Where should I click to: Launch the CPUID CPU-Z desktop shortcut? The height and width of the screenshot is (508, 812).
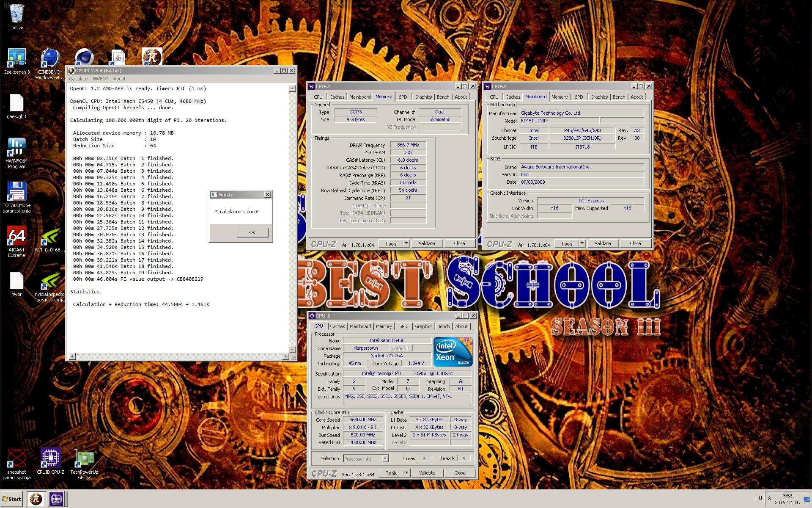50,458
